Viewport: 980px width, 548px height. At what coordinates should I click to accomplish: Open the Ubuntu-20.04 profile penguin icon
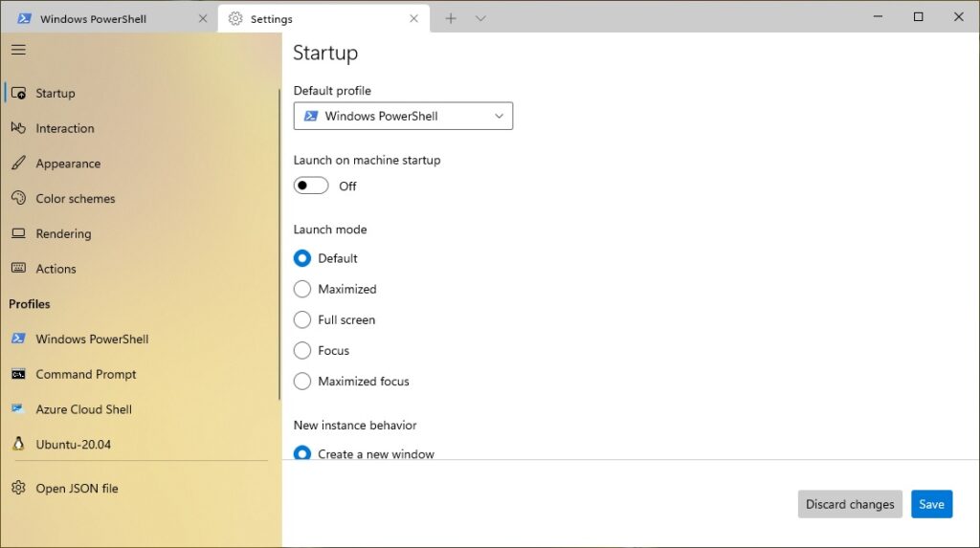coord(18,444)
